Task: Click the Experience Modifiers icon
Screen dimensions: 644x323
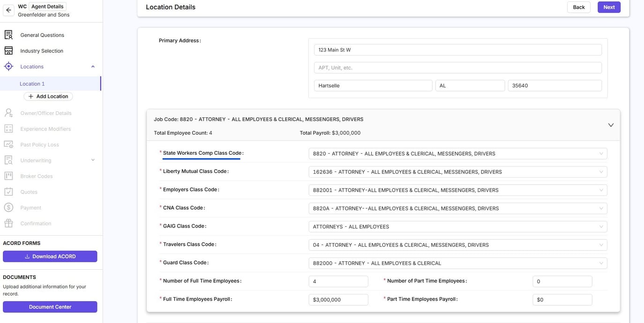Action: 8,129
